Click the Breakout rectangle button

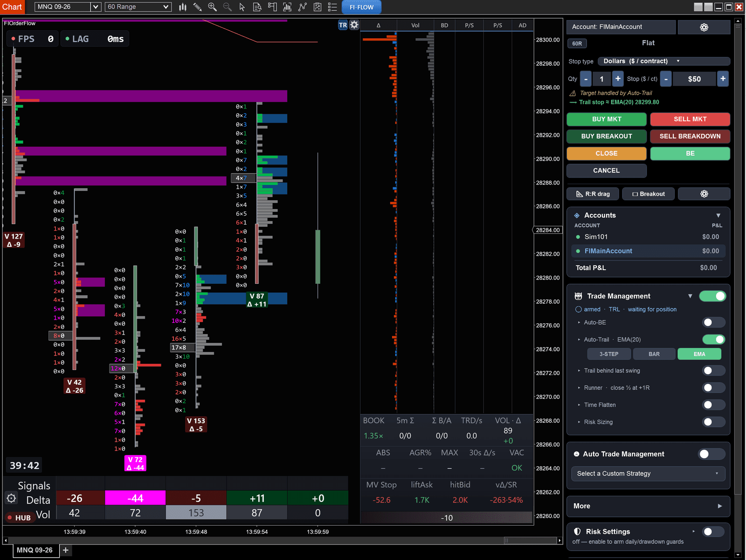[649, 194]
